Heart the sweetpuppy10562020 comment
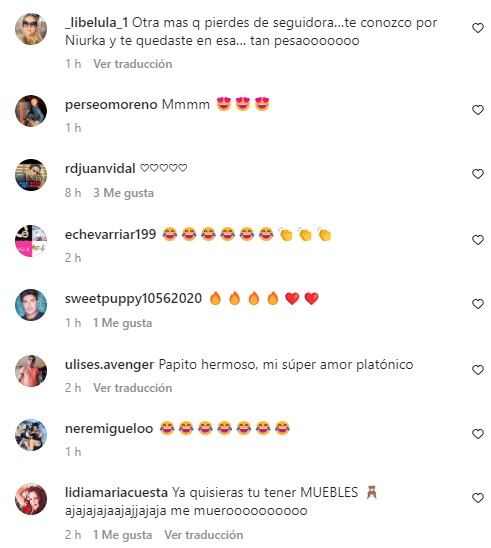 [478, 304]
